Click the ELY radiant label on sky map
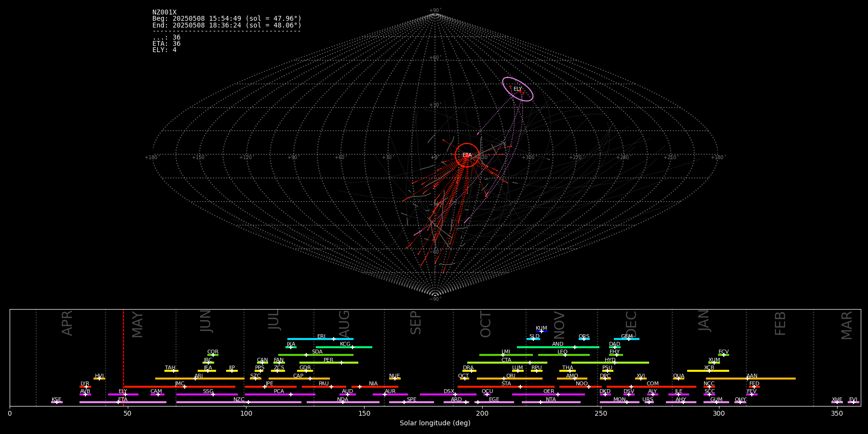The width and height of the screenshot is (868, 434). tap(517, 89)
